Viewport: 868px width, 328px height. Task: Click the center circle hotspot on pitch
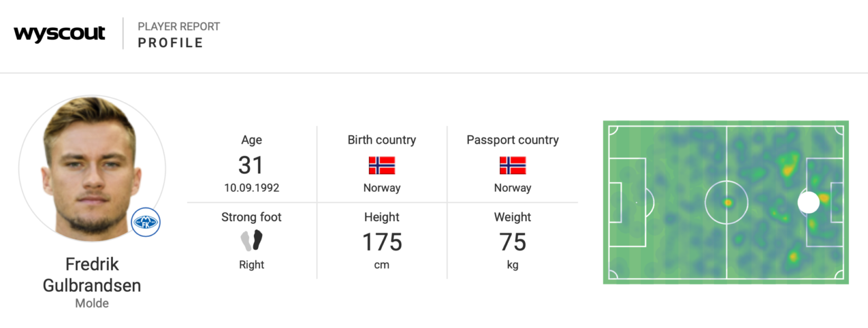click(727, 203)
